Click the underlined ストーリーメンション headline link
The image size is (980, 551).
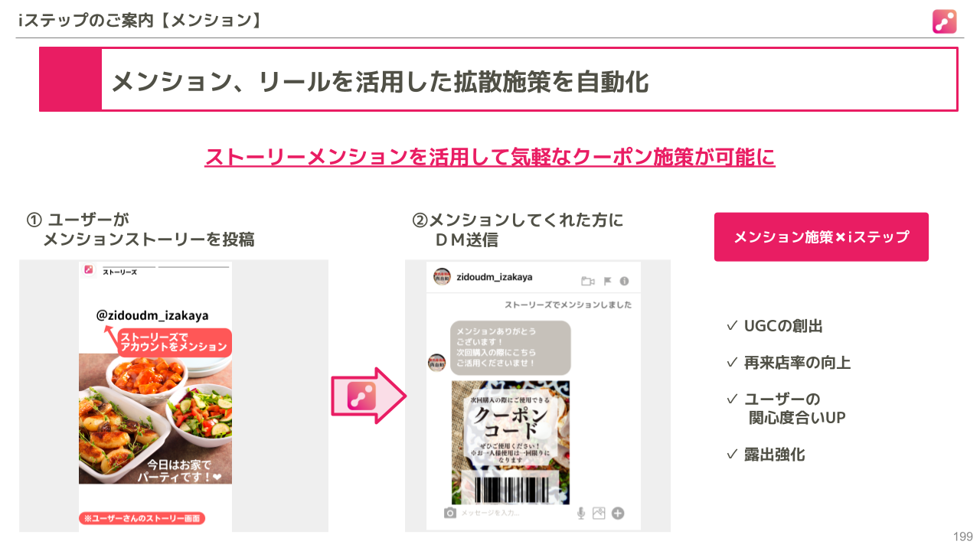[490, 157]
